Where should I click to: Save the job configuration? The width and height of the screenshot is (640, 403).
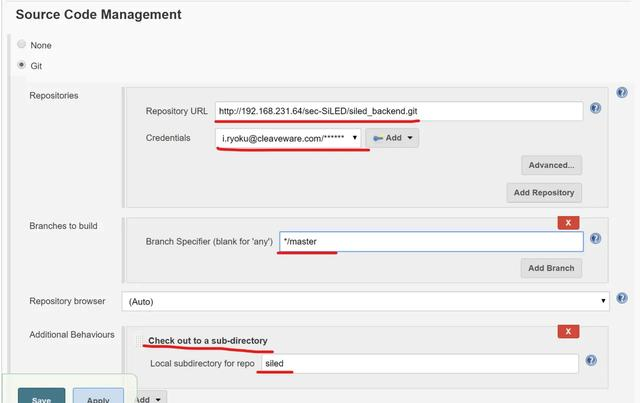pos(41,395)
